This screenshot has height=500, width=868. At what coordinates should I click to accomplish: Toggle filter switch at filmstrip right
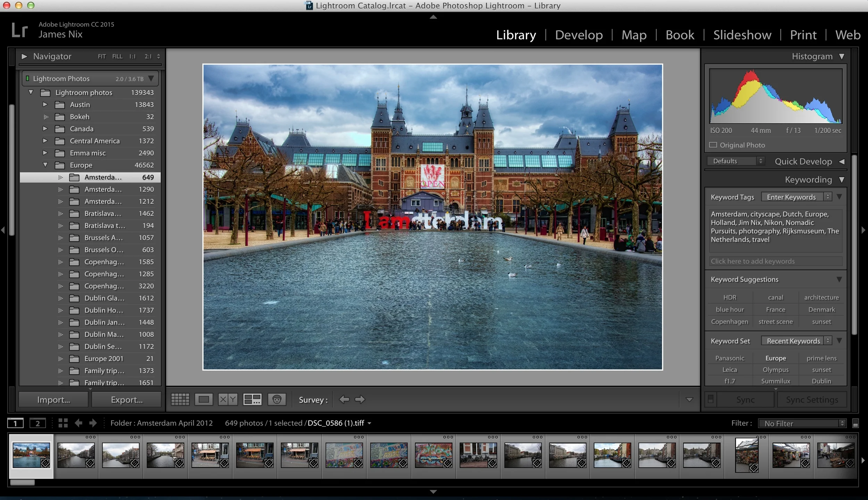pos(856,423)
